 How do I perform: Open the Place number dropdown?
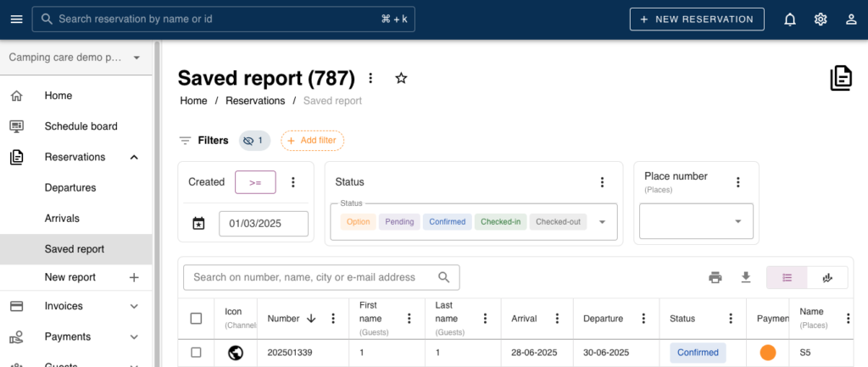click(x=737, y=222)
